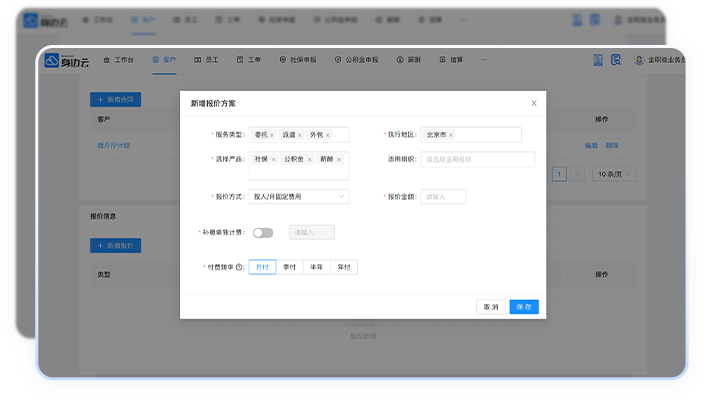Image resolution: width=705 pixels, height=399 pixels.
Task: Click the 报价金额 input field
Action: click(443, 197)
